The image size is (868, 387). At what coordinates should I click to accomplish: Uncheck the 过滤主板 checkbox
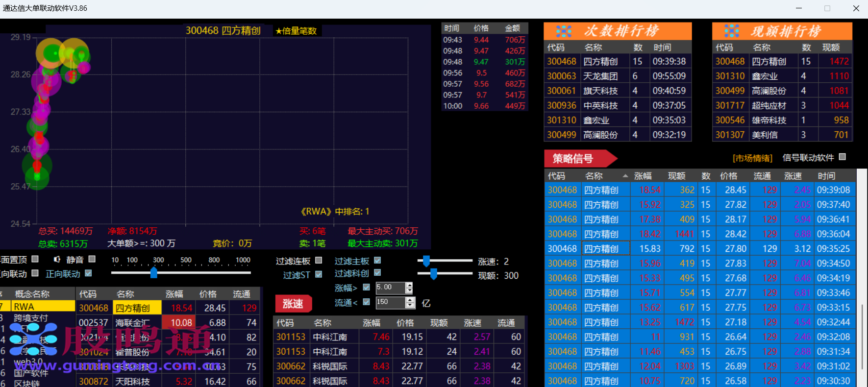377,260
